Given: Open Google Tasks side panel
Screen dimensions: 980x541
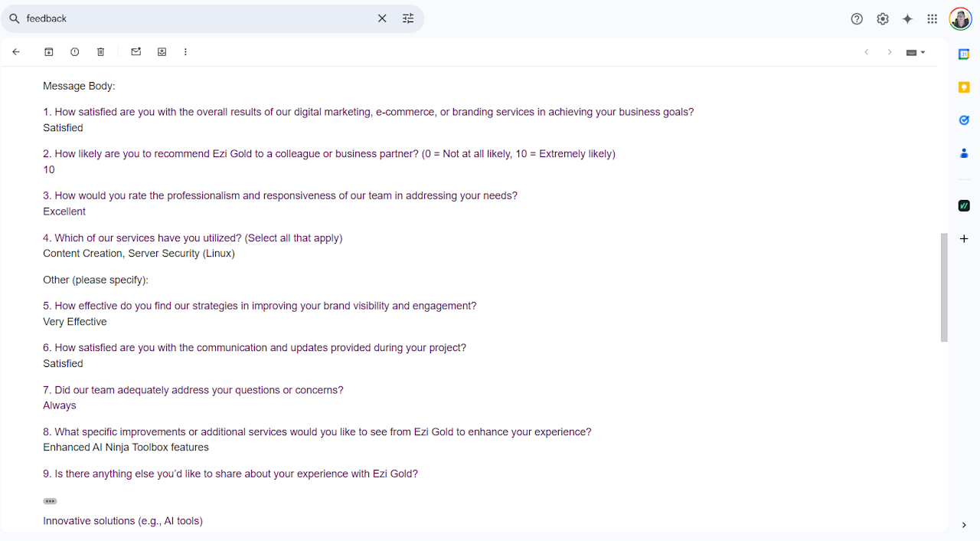Looking at the screenshot, I should click(x=964, y=120).
